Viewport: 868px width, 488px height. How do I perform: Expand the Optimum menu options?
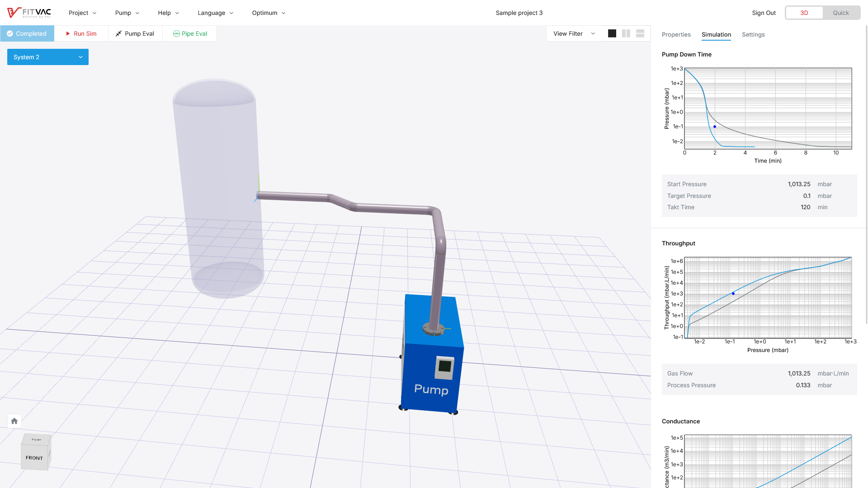click(268, 13)
